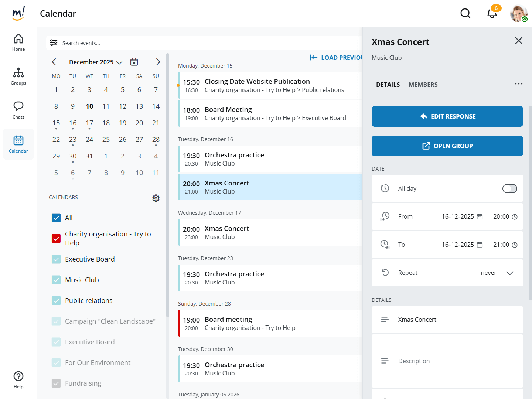The height and width of the screenshot is (399, 532).
Task: Uncheck the All calendars checkbox
Action: 56,218
